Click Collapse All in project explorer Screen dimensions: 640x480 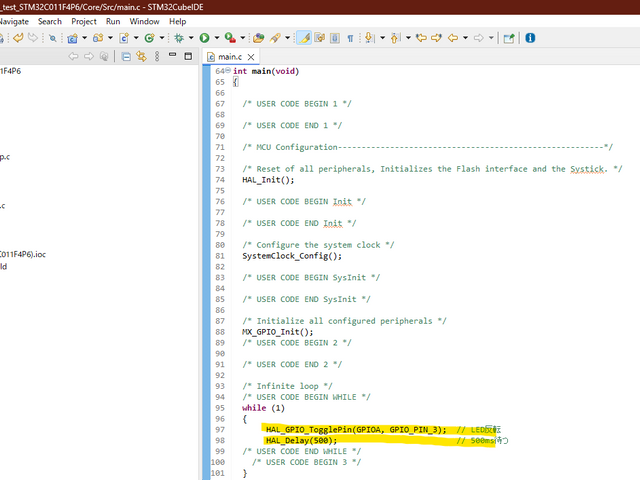126,57
